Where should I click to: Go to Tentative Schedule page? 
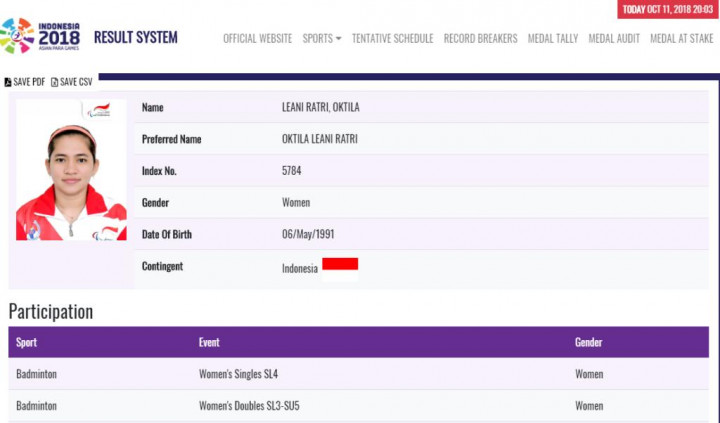tap(392, 39)
